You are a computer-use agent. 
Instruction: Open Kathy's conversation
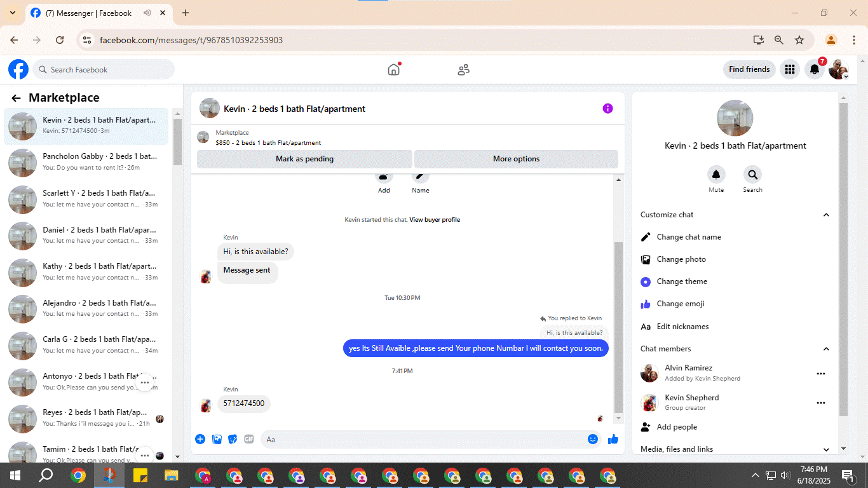[86, 273]
